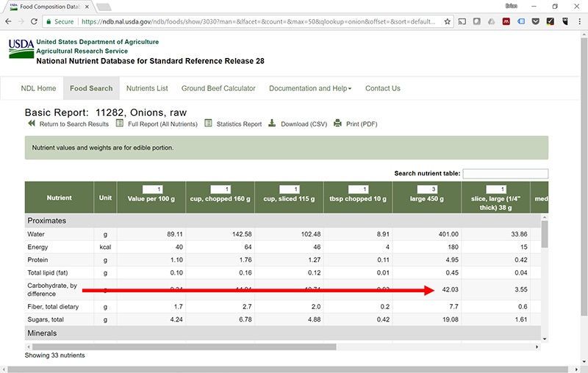
Task: Open the Nutrients List page
Action: click(147, 88)
